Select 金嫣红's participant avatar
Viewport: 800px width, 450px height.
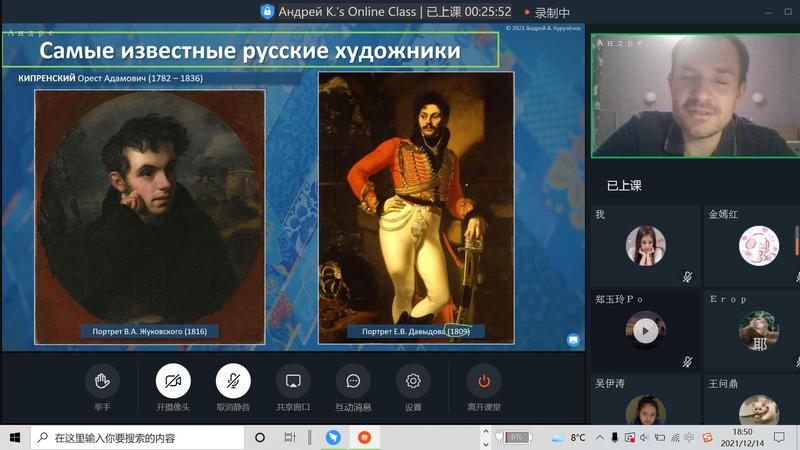pos(759,246)
